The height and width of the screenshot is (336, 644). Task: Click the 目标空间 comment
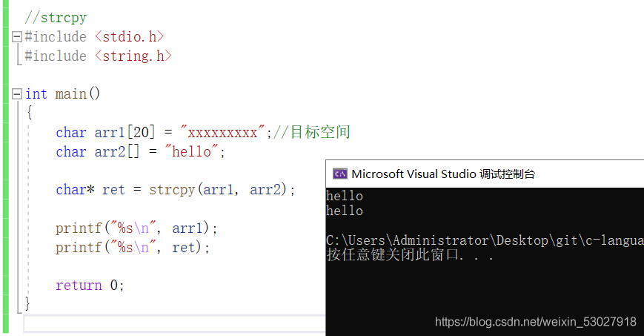[x=320, y=133]
